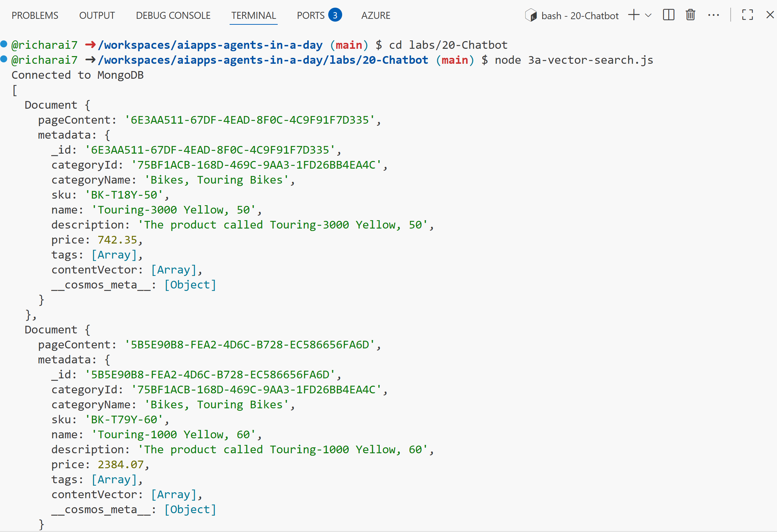
Task: Select the bash - 20-Chatbot terminal label
Action: point(580,16)
